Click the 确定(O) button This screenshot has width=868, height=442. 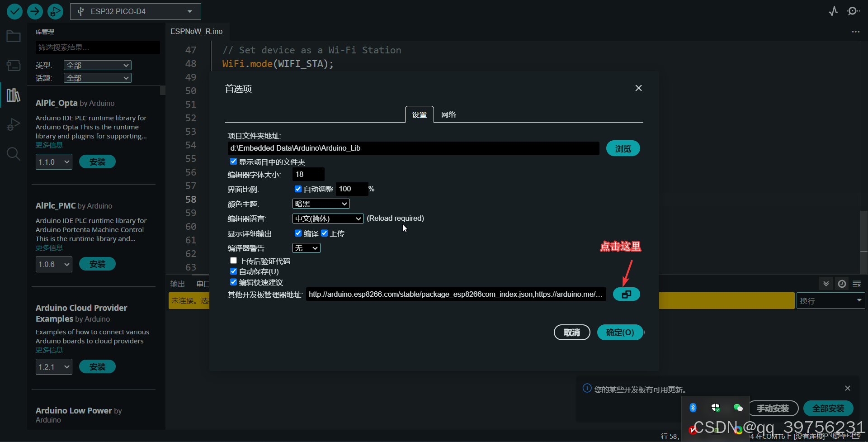point(620,333)
